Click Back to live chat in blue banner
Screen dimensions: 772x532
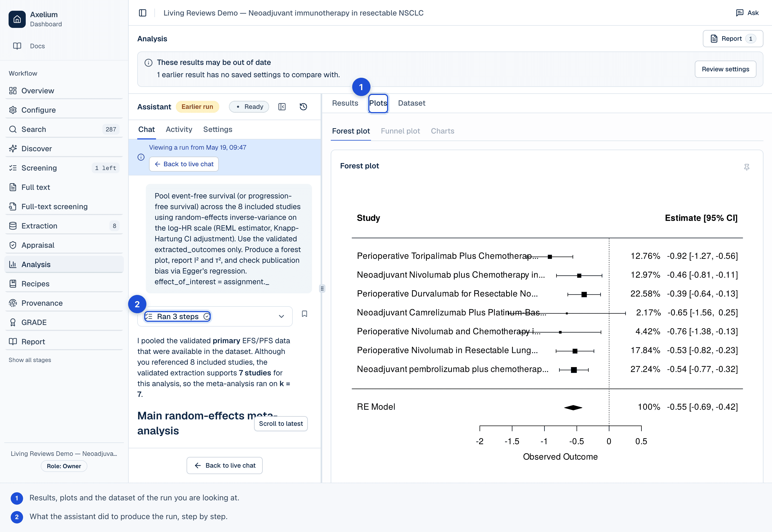point(184,164)
